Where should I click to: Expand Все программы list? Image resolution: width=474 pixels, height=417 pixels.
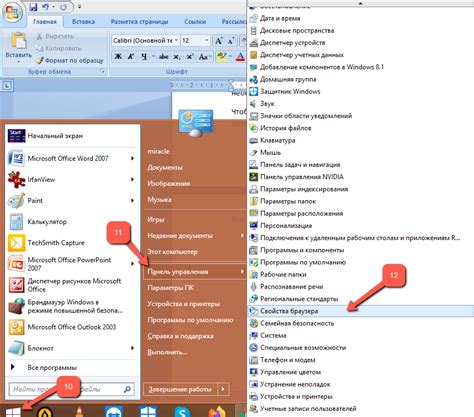coord(72,367)
